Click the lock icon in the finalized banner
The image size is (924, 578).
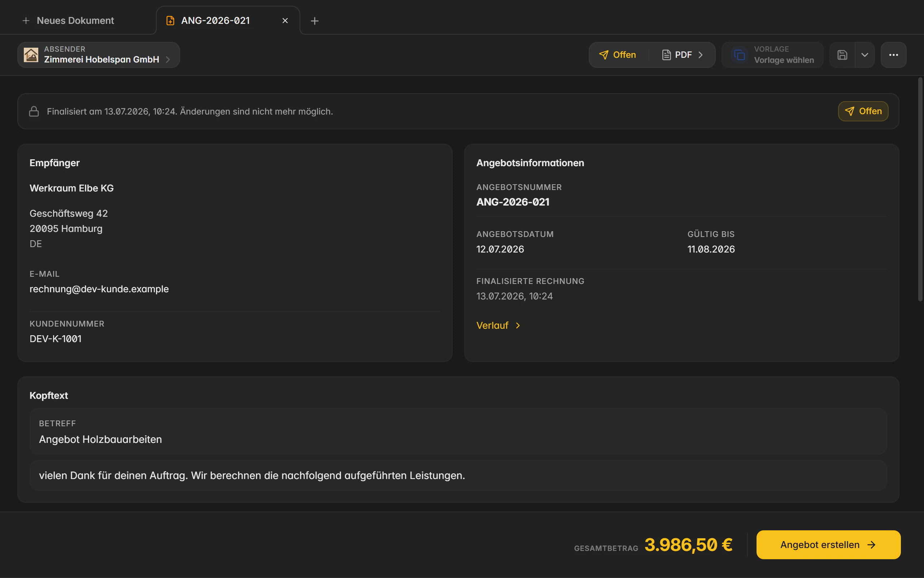(x=34, y=111)
